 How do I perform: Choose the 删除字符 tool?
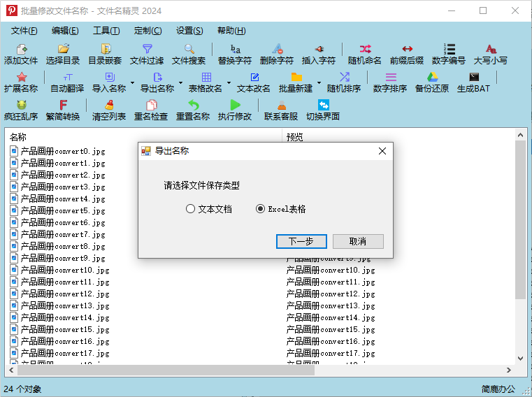coord(277,55)
